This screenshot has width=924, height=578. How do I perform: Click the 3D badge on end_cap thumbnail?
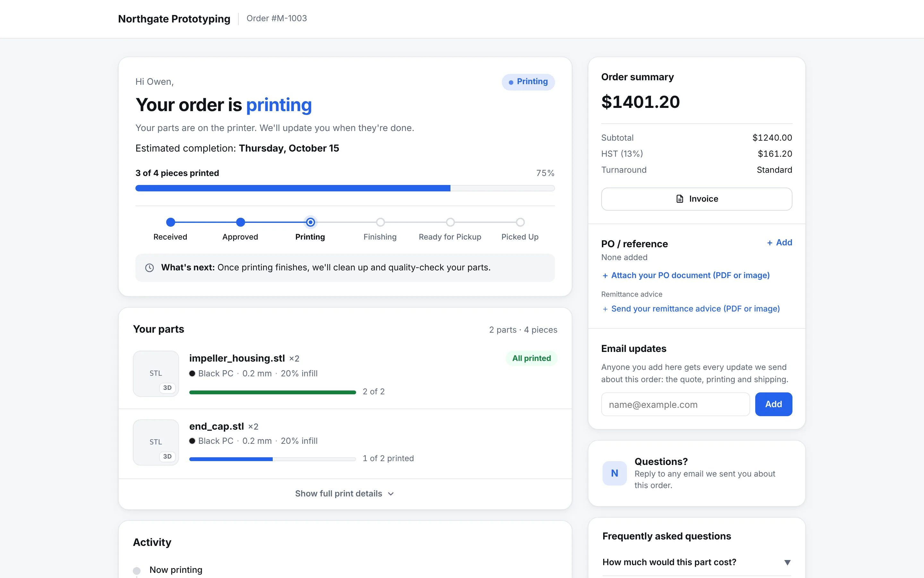click(x=167, y=456)
